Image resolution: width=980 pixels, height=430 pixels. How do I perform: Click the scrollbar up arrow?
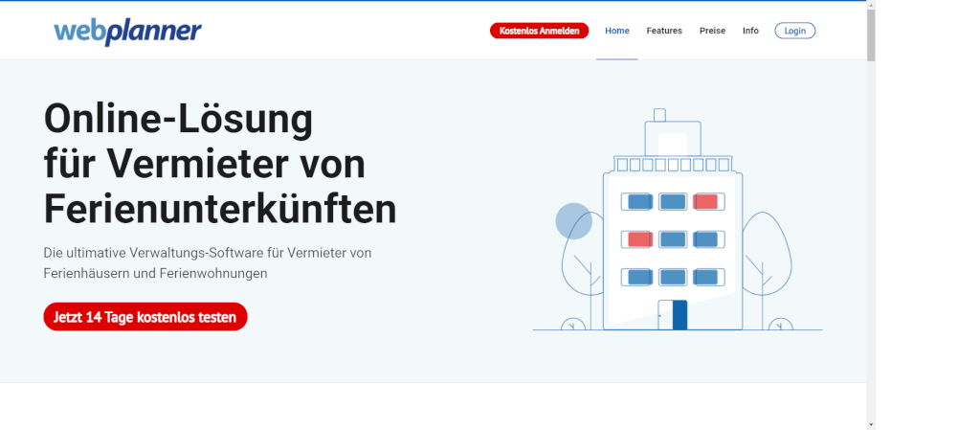(871, 5)
